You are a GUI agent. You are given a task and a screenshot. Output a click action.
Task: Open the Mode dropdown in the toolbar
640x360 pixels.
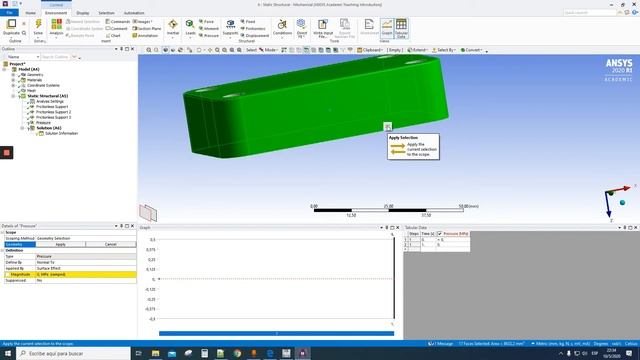click(x=268, y=50)
